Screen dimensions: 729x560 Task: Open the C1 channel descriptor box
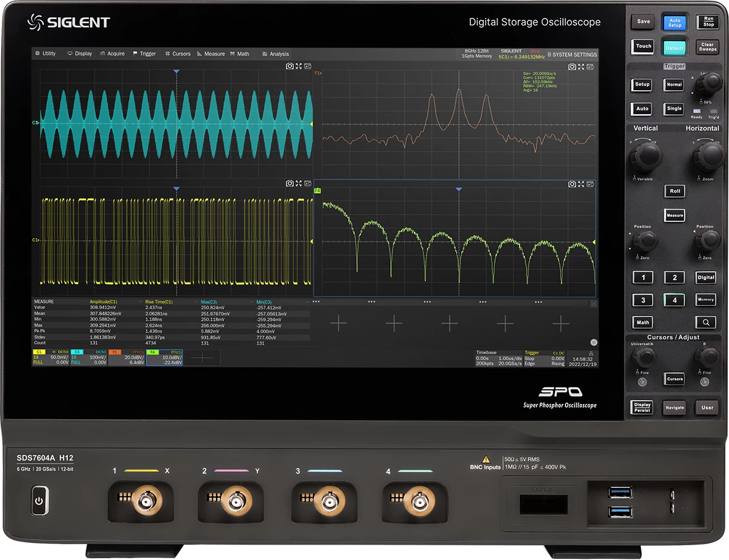51,358
